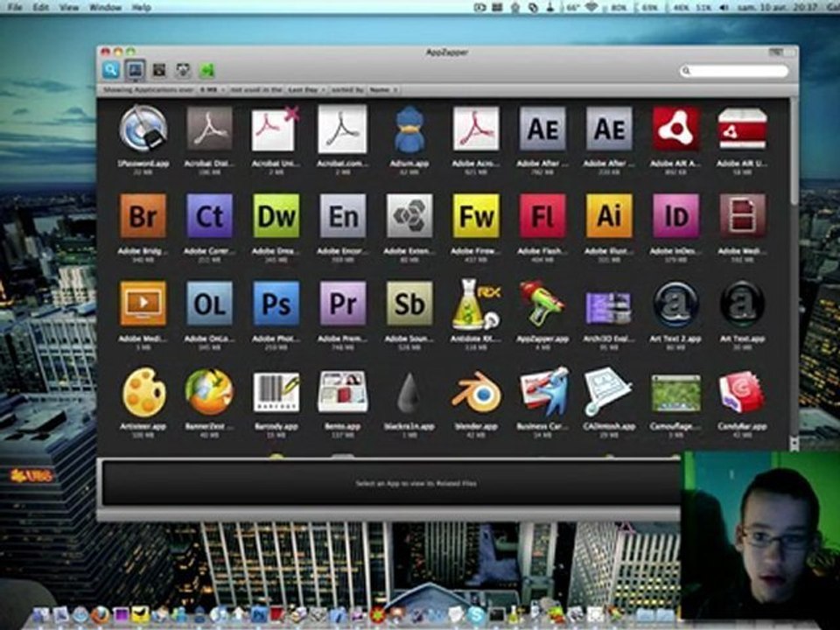840x630 pixels.
Task: Select the Camouflage app icon
Action: click(675, 394)
